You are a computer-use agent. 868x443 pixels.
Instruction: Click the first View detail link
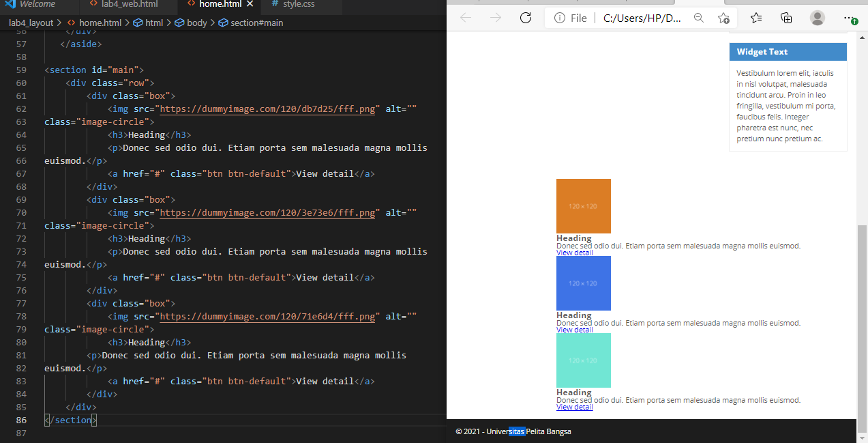[x=574, y=253]
